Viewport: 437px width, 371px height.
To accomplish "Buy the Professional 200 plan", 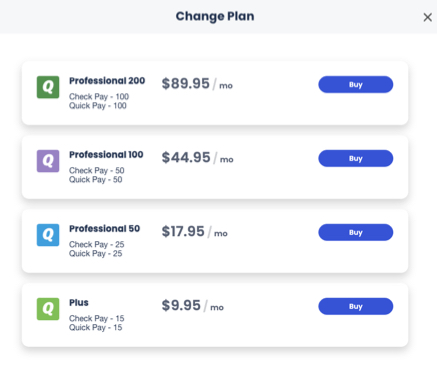I will 356,84.
